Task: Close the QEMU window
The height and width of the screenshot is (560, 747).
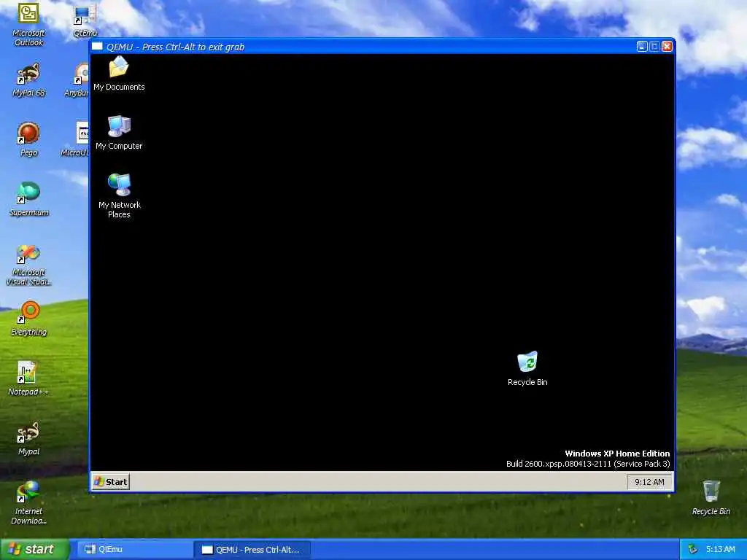Action: (667, 46)
